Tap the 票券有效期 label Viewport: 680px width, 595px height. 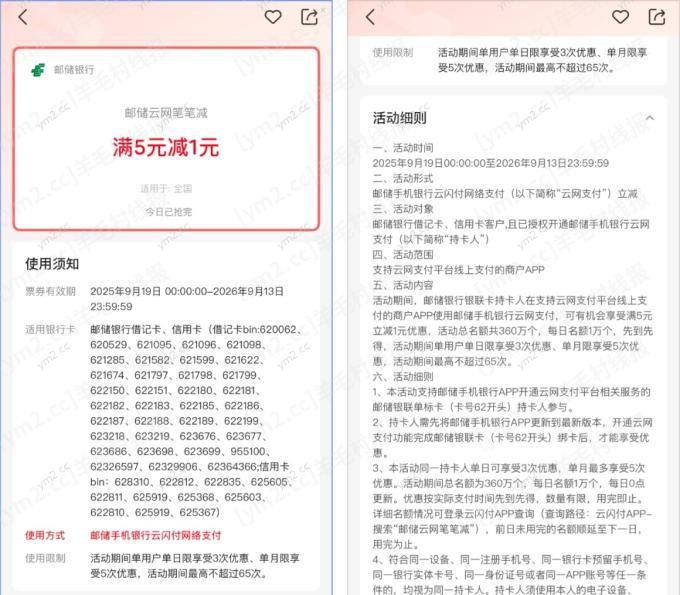[x=50, y=291]
